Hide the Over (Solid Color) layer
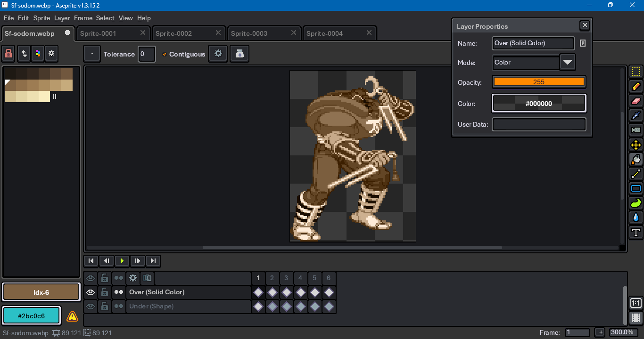Screen dimensions: 644x339 click(x=91, y=292)
